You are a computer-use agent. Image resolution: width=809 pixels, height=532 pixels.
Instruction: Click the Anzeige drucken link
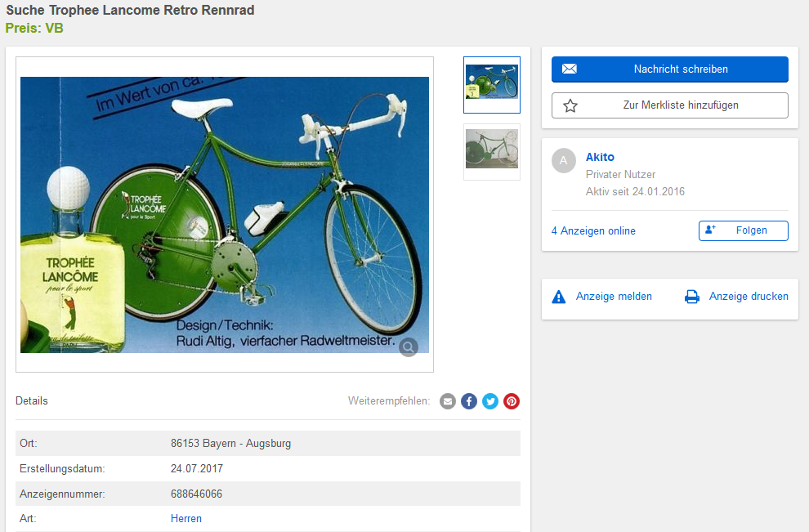(x=749, y=297)
